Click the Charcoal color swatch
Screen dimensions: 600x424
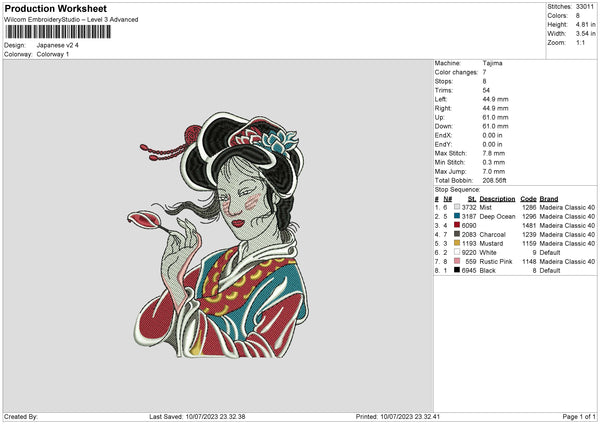(457, 234)
